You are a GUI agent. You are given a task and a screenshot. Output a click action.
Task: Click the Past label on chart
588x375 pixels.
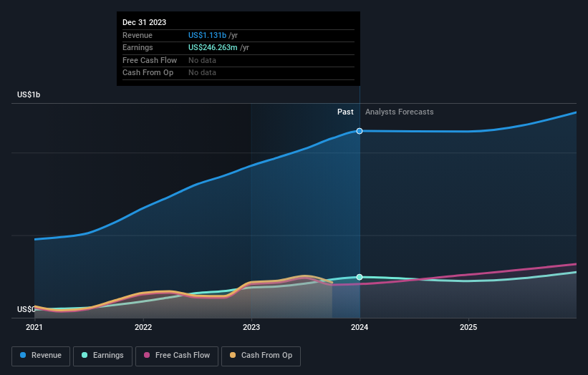345,112
